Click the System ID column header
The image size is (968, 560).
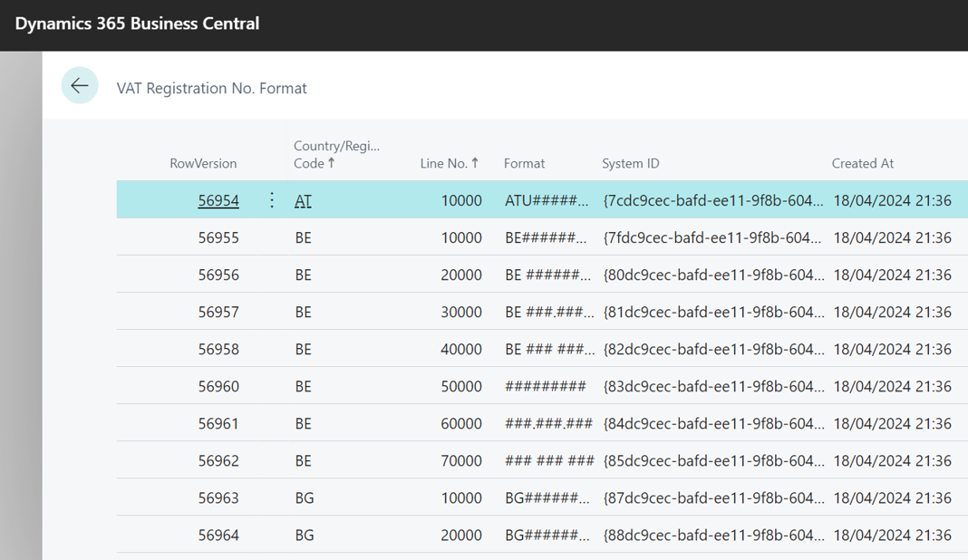631,163
